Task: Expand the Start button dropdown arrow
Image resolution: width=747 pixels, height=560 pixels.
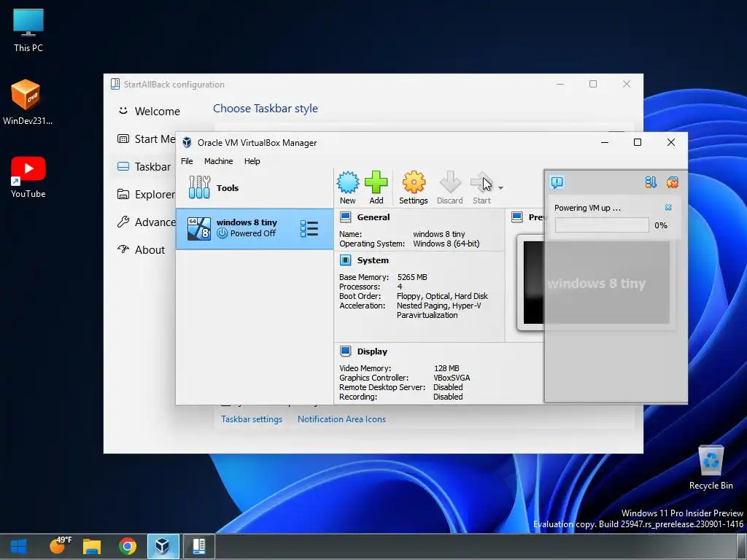Action: [500, 188]
